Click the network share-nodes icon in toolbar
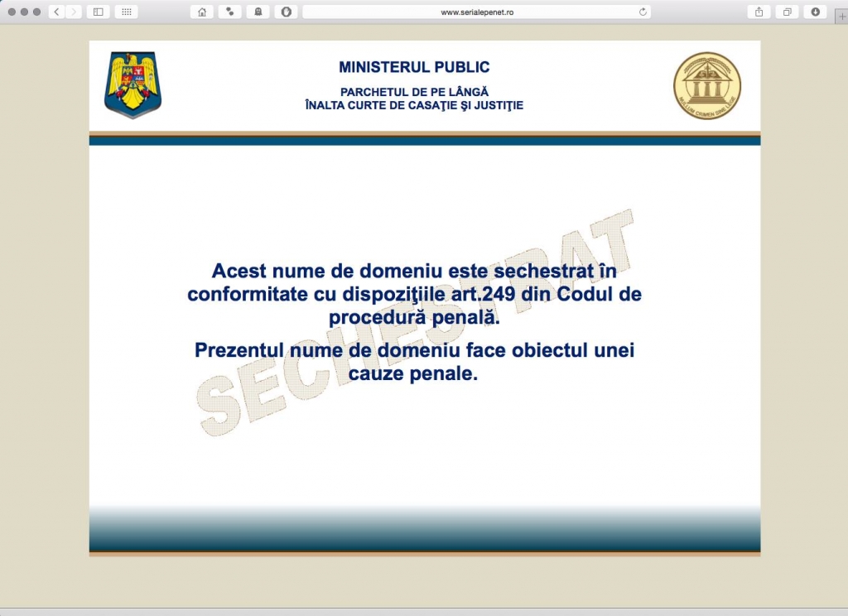This screenshot has height=616, width=848. (x=229, y=12)
